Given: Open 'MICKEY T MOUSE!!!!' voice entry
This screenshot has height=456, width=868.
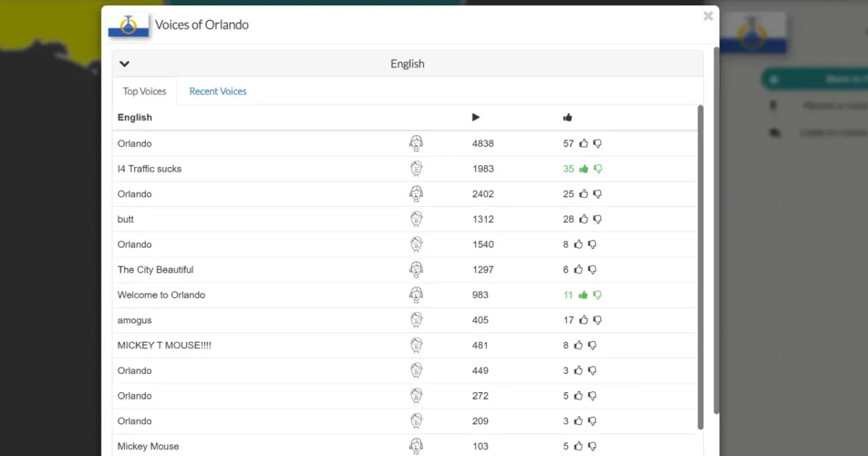Looking at the screenshot, I should 164,345.
